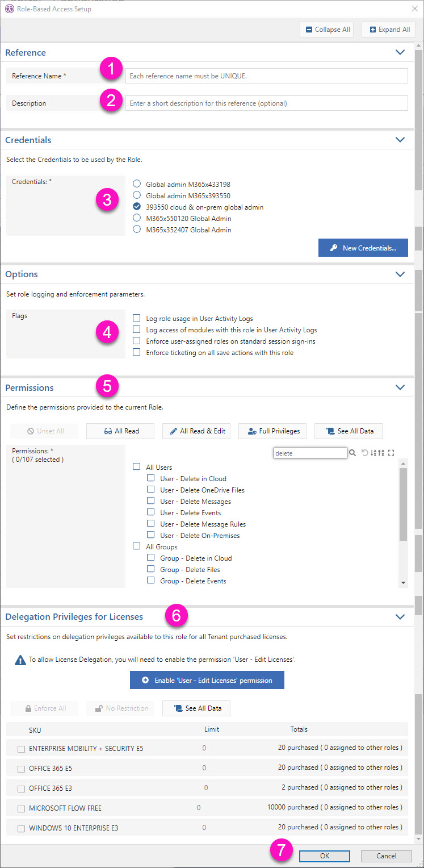Collapse the Reference section chevron
The width and height of the screenshot is (424, 868).
[x=400, y=52]
